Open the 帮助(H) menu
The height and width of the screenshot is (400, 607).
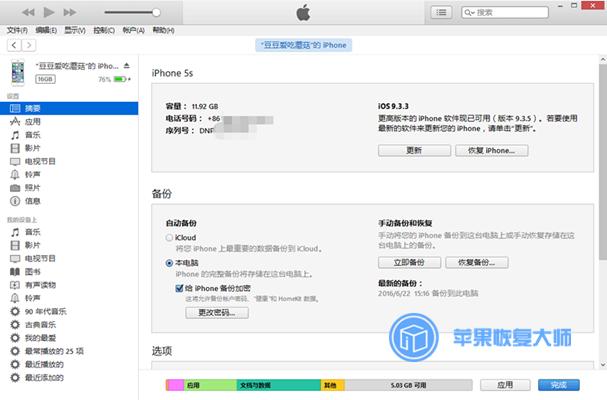163,30
